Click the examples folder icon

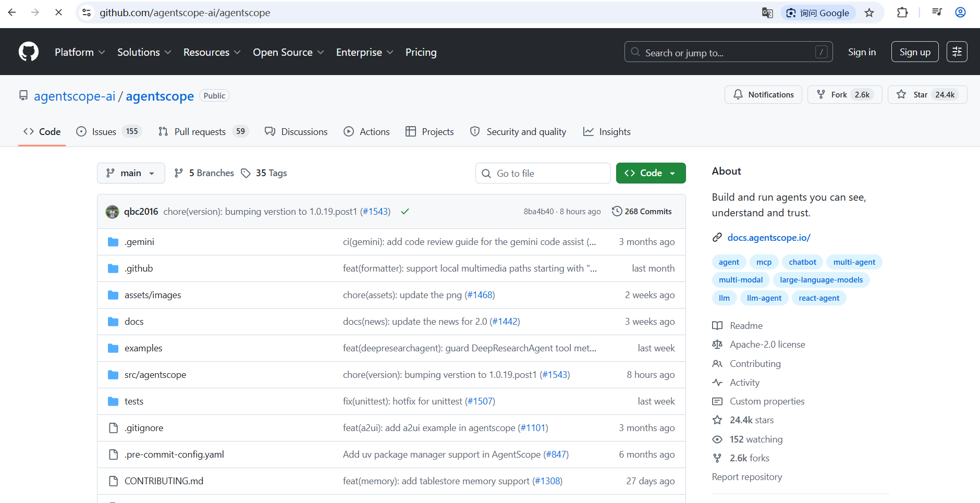tap(113, 348)
